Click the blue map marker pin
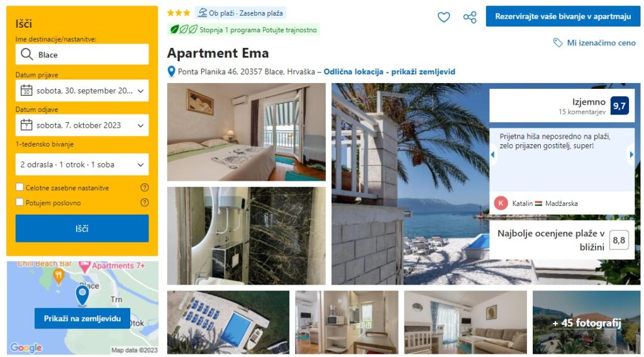The image size is (644, 357). pos(82,296)
